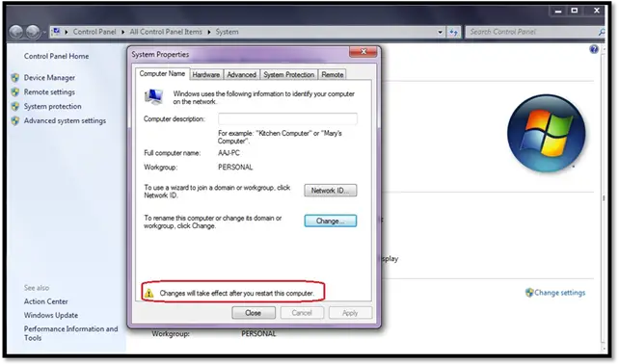The image size is (619, 364).
Task: Switch to the Hardware tab
Action: [x=206, y=74]
